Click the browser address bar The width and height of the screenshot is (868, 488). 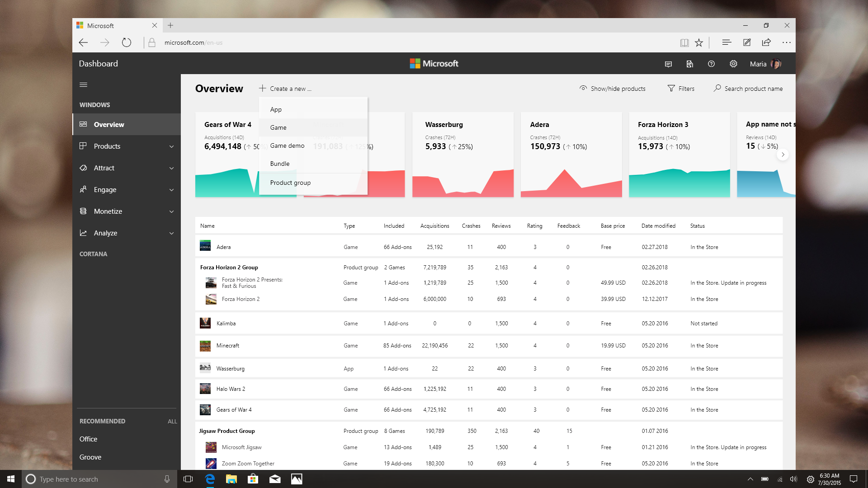[407, 42]
